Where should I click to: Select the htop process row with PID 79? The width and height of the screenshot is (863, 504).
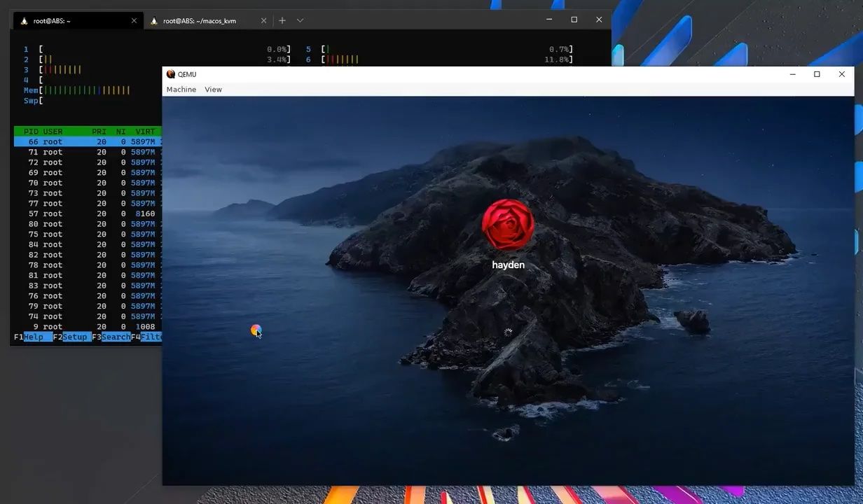[x=88, y=306]
